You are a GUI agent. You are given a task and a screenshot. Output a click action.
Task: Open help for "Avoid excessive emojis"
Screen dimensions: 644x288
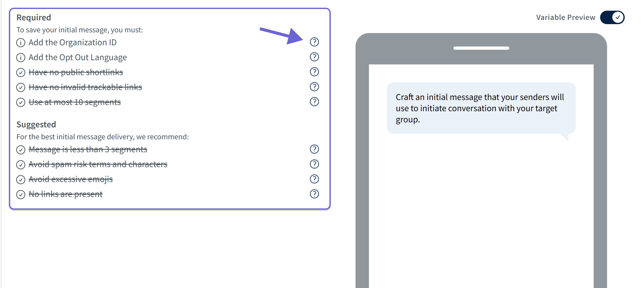click(x=315, y=179)
